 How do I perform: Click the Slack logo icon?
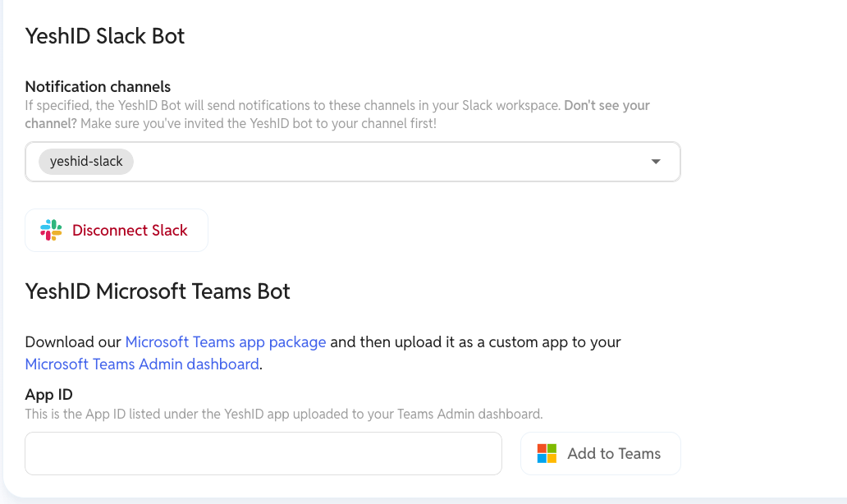[x=51, y=230]
